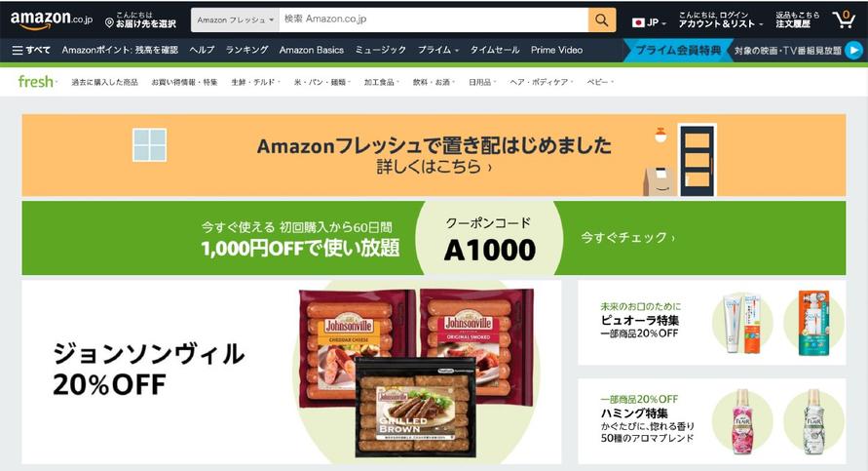Click the blue play button for Prime video
Viewport: 868px width, 471px height.
click(x=854, y=51)
